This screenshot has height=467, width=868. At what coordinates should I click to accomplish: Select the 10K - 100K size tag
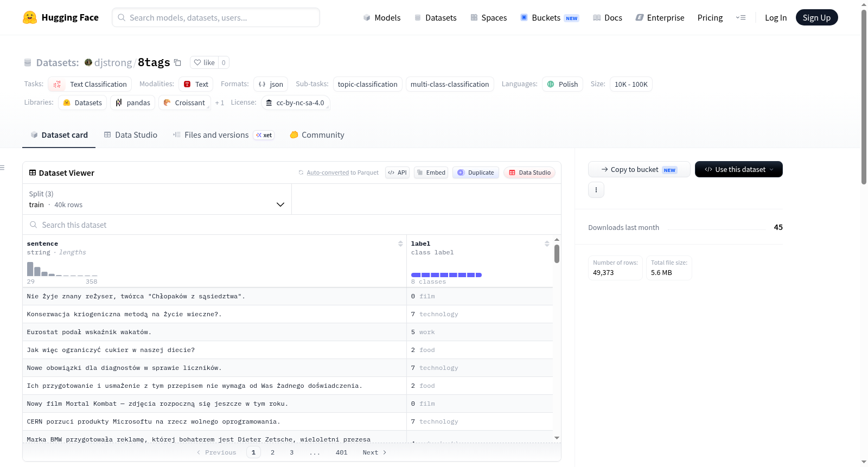pos(631,84)
